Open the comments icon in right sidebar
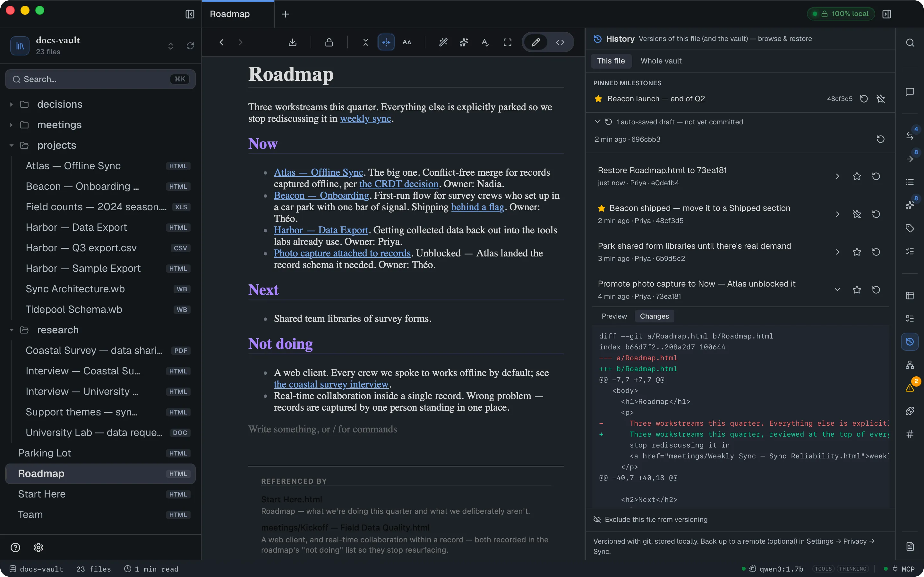The image size is (924, 577). 910,92
